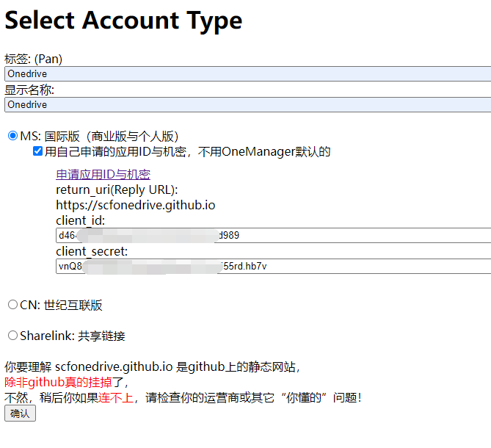Click into the client_id field
The height and width of the screenshot is (448, 491).
click(273, 235)
